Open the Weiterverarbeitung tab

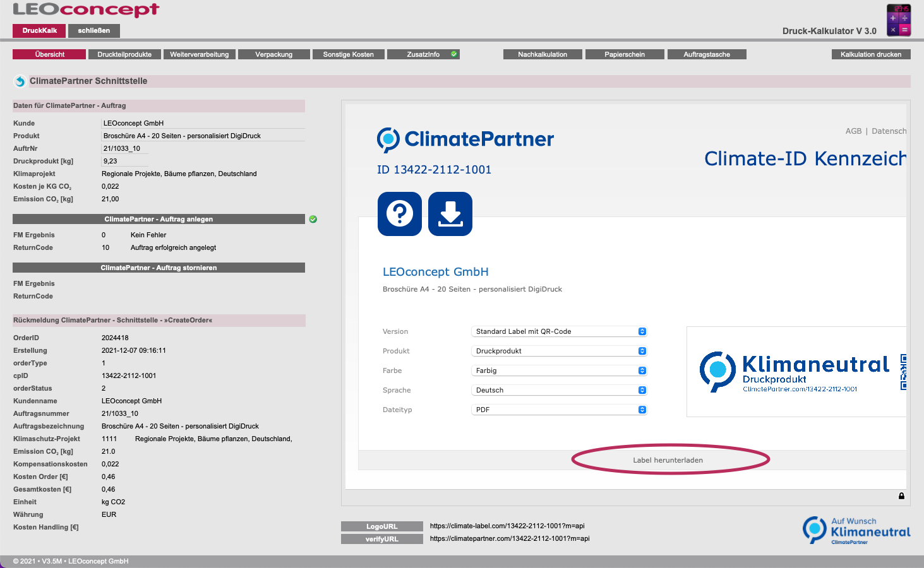[x=200, y=54]
